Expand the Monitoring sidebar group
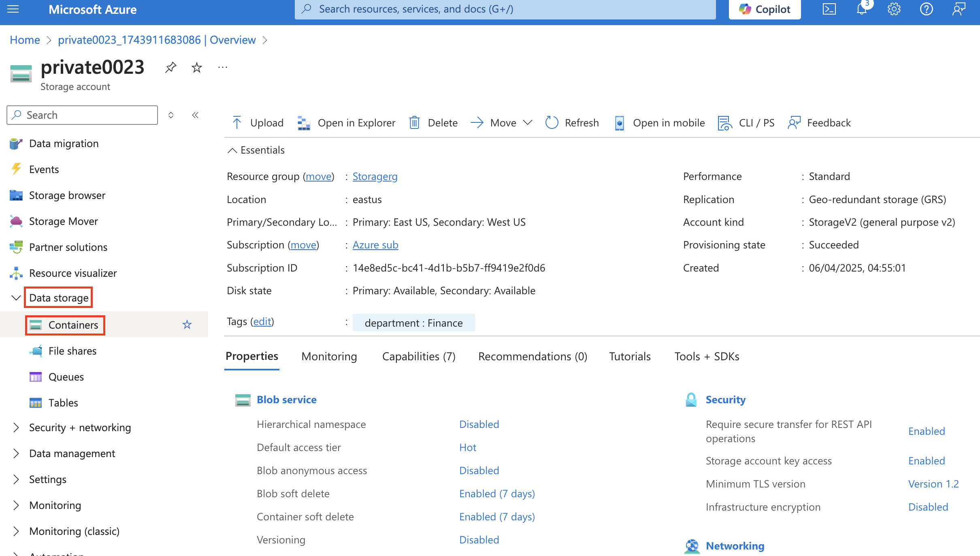The image size is (980, 556). 16,505
